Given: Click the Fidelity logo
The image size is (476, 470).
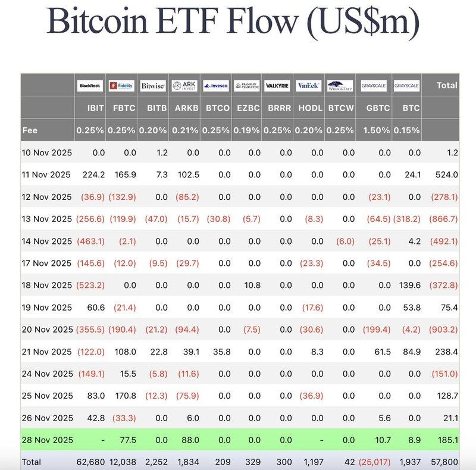Looking at the screenshot, I should pos(121,86).
